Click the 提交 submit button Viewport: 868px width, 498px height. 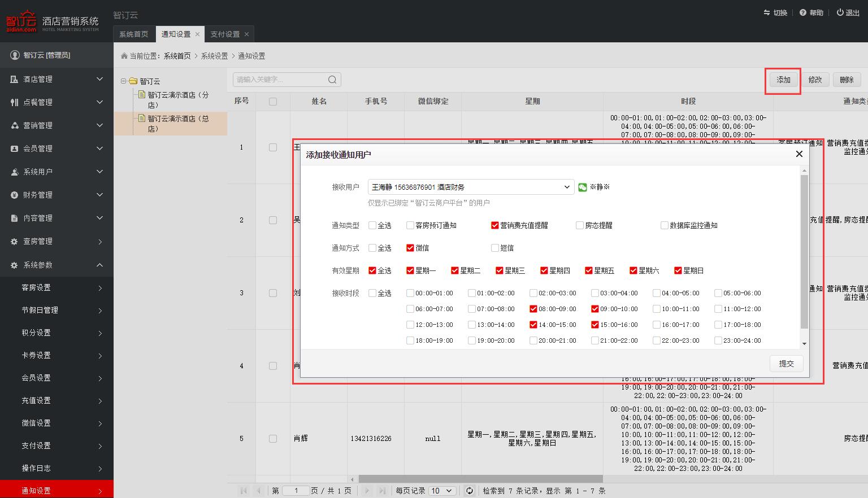click(787, 364)
